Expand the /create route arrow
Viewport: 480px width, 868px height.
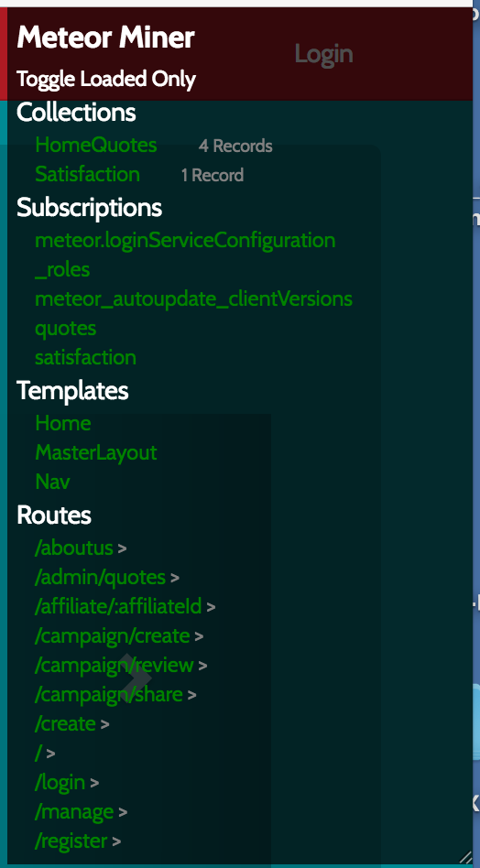point(104,724)
